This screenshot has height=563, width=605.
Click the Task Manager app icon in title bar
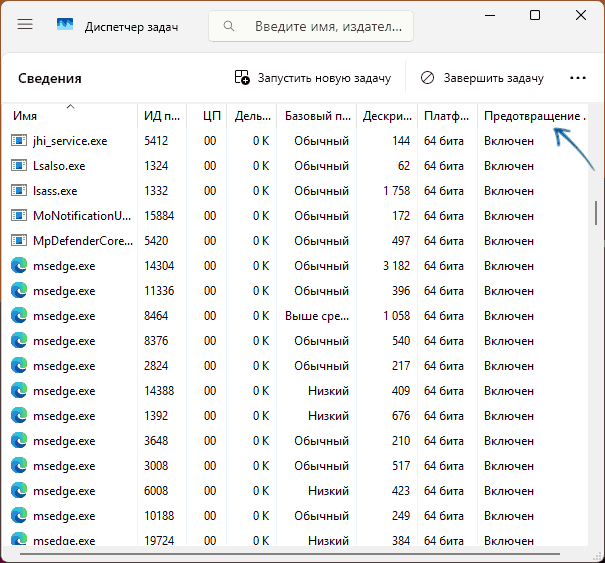point(65,25)
